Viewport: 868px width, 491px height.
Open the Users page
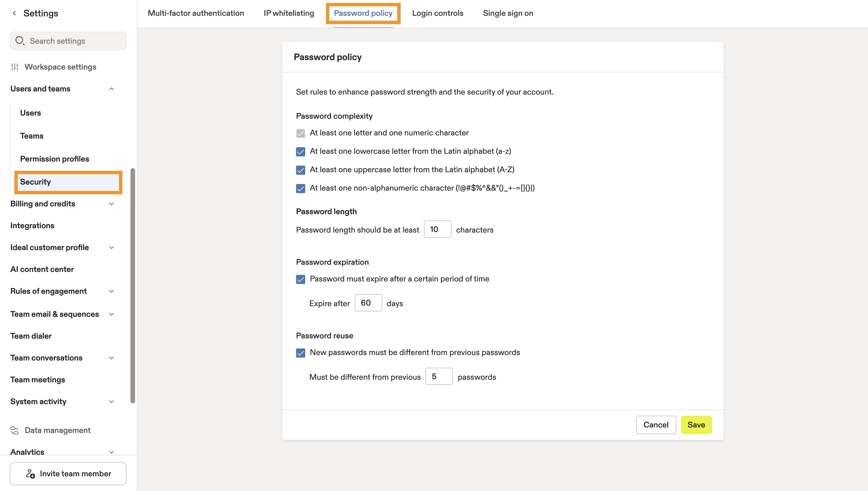[x=30, y=113]
